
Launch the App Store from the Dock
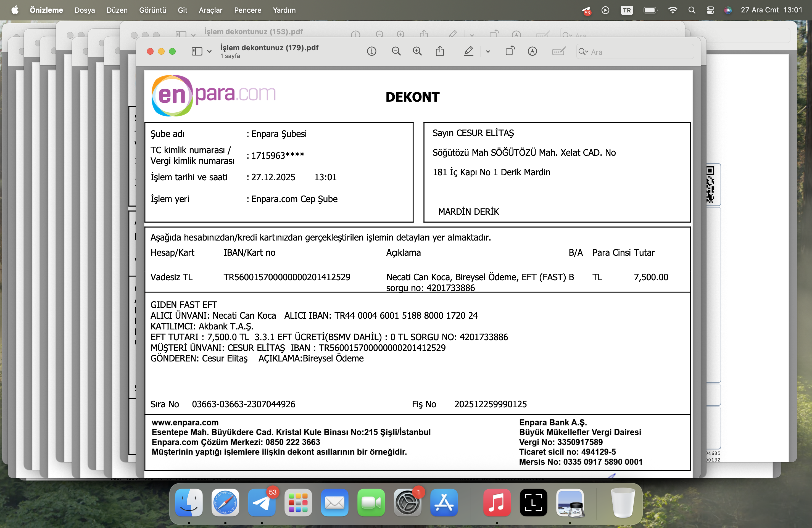coord(444,502)
